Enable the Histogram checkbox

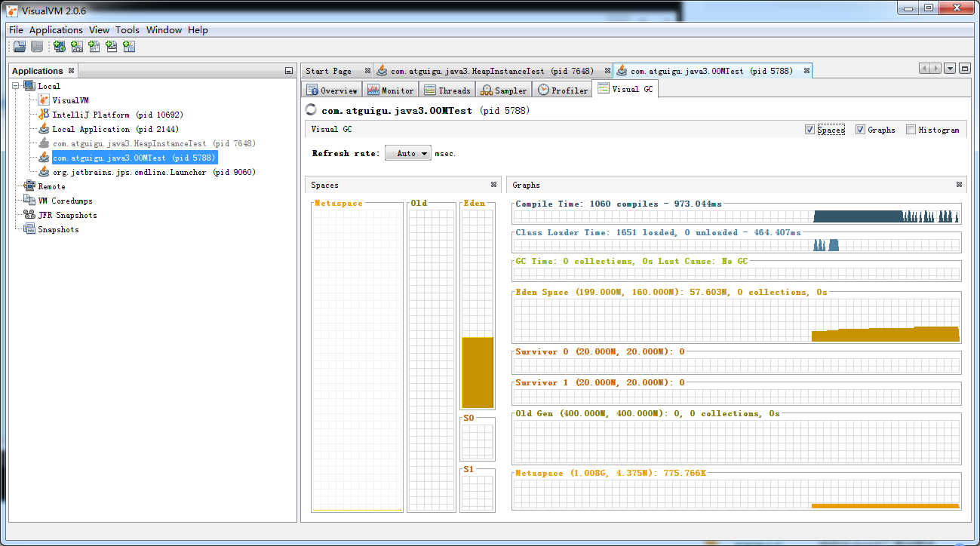[x=911, y=130]
